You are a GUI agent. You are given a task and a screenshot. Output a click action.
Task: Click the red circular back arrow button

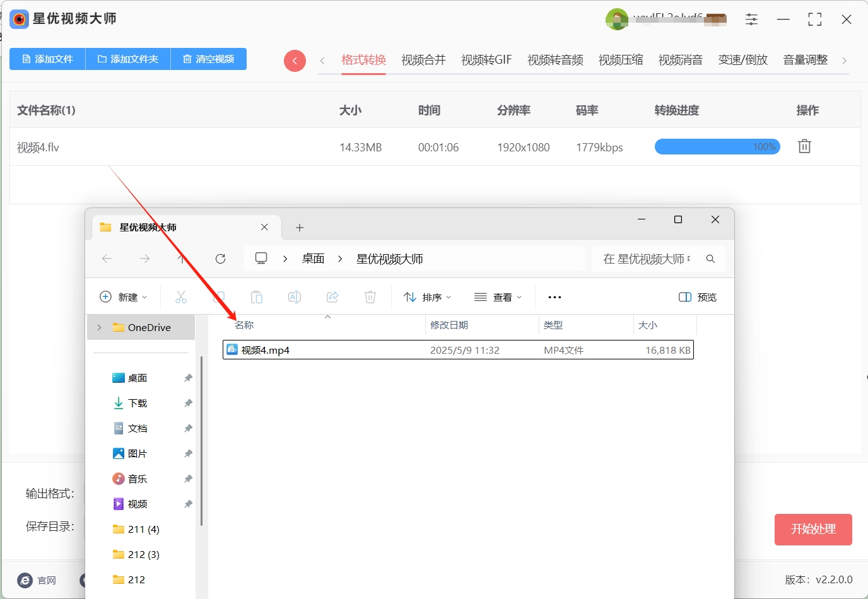(295, 61)
